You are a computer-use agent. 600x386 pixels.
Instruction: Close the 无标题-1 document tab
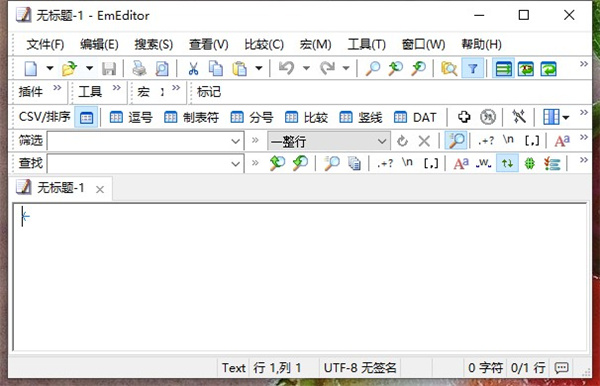tap(100, 189)
